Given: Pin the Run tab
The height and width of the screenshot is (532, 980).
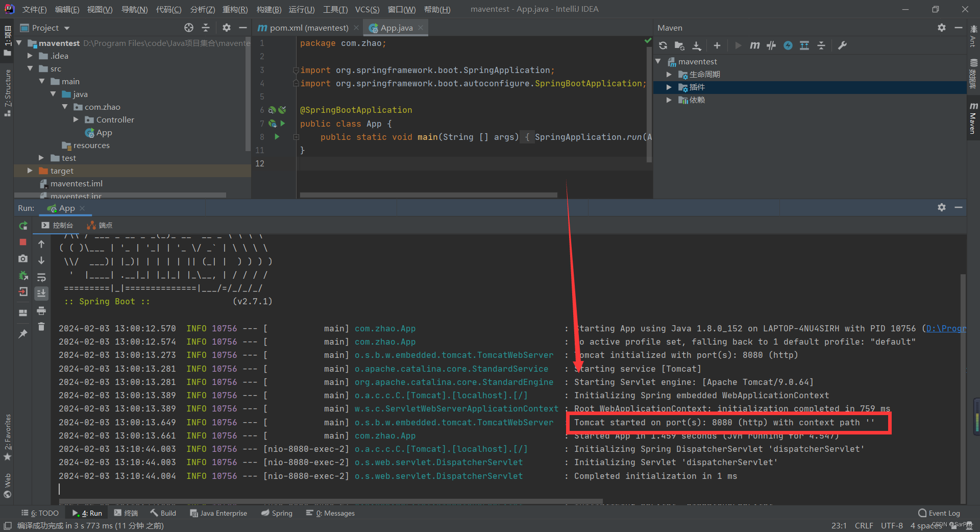Looking at the screenshot, I should point(23,334).
